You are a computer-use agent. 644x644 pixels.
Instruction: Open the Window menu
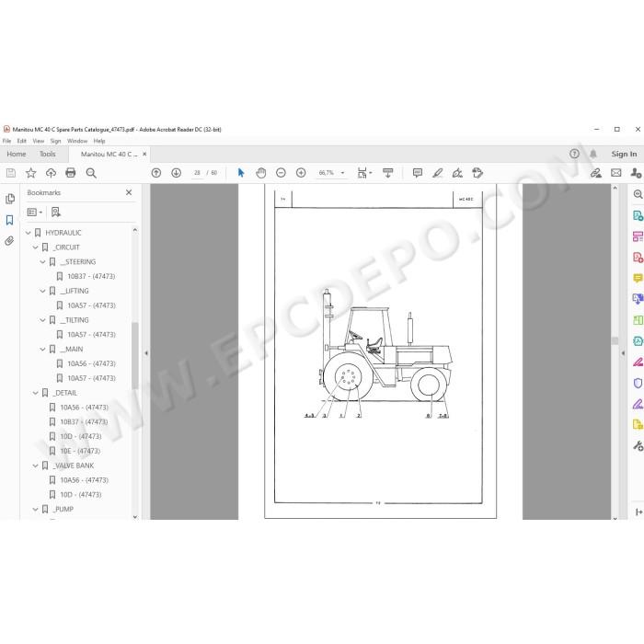(77, 141)
